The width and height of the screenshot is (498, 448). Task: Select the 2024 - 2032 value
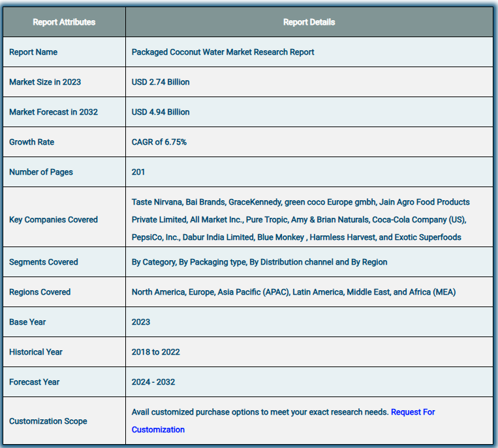coord(153,382)
